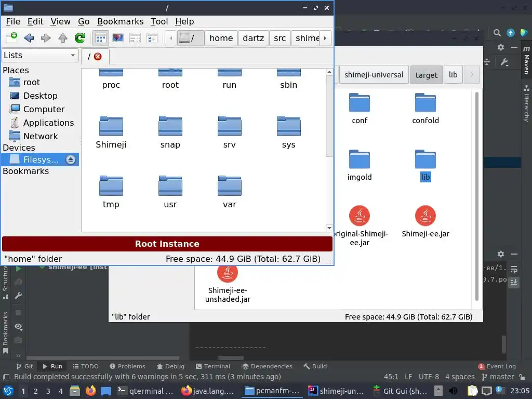Click 'target' path button in background window
The width and height of the screenshot is (532, 399).
[x=427, y=75]
